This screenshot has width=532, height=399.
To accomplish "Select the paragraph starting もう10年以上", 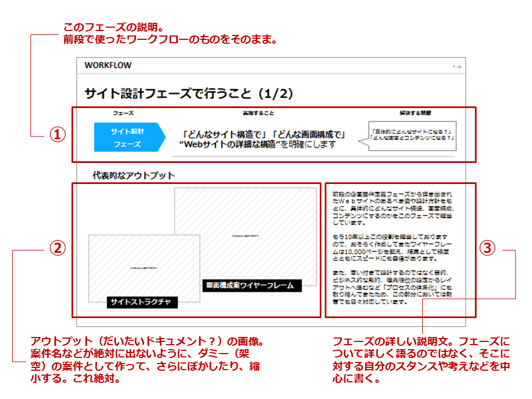I will click(392, 248).
